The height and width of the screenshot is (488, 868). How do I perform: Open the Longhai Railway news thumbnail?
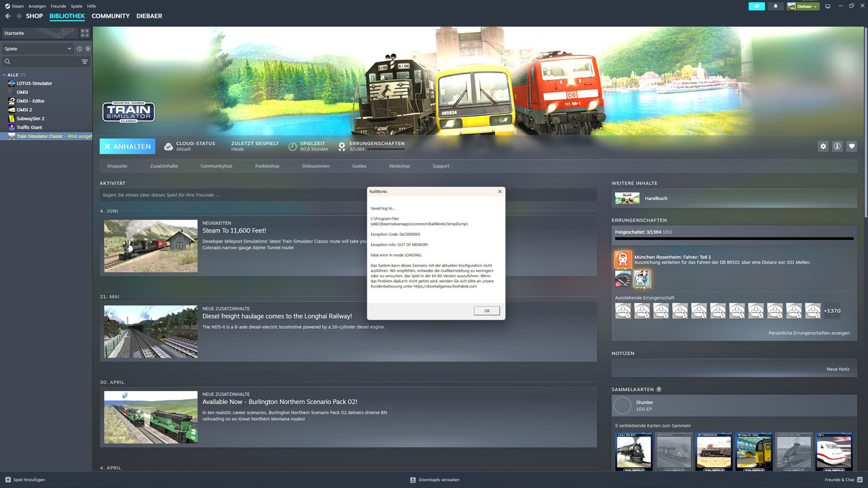tap(151, 331)
